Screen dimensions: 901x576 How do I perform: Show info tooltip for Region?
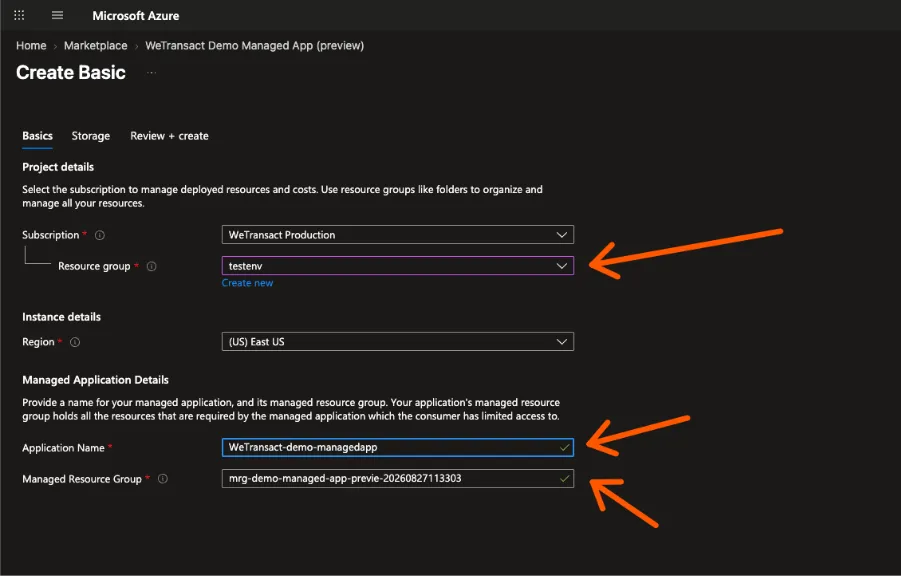tap(75, 342)
